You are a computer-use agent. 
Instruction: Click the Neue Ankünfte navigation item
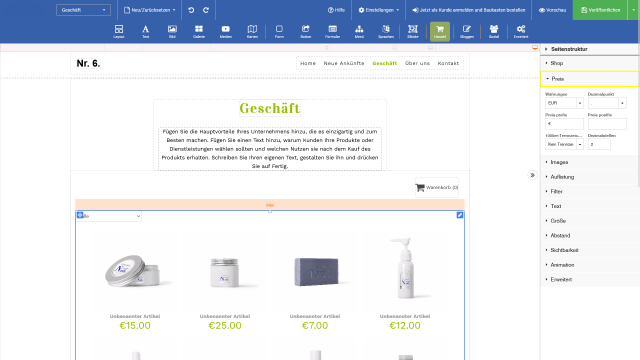click(344, 63)
